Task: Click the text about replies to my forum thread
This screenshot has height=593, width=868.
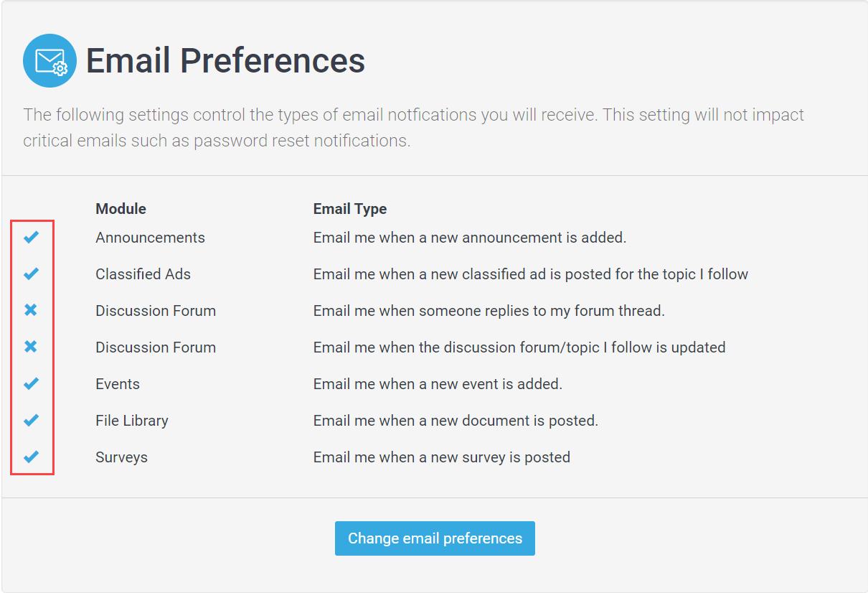Action: point(489,311)
